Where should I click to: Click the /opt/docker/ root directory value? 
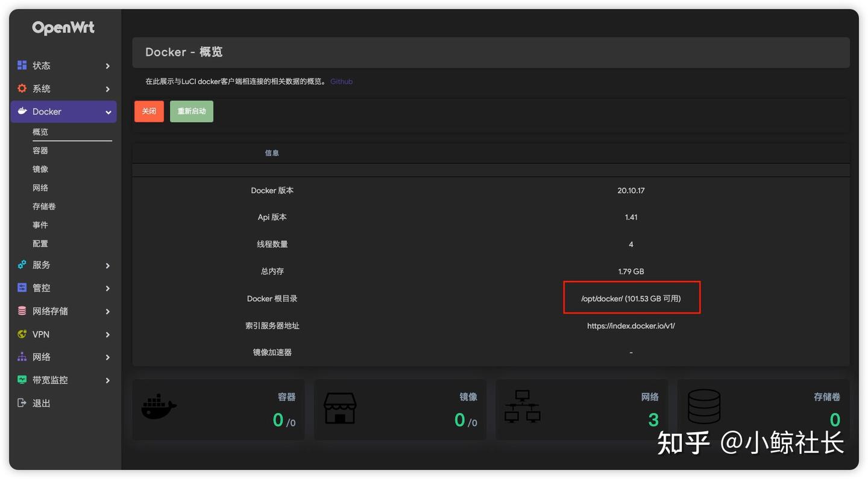631,298
